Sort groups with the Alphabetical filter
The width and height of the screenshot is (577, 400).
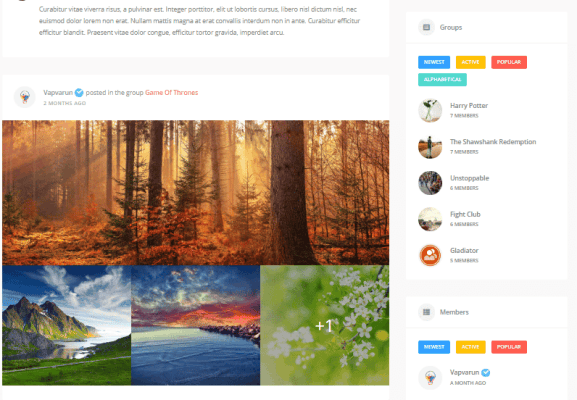(442, 79)
